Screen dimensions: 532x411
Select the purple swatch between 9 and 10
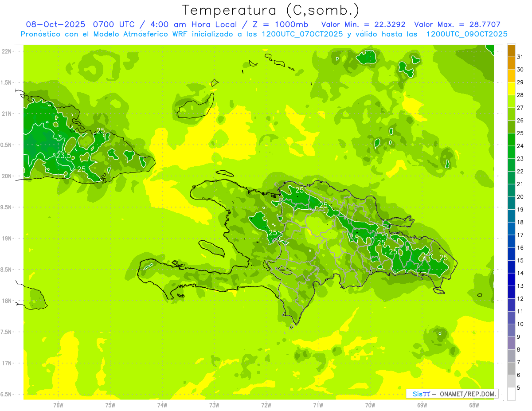pyautogui.click(x=511, y=330)
